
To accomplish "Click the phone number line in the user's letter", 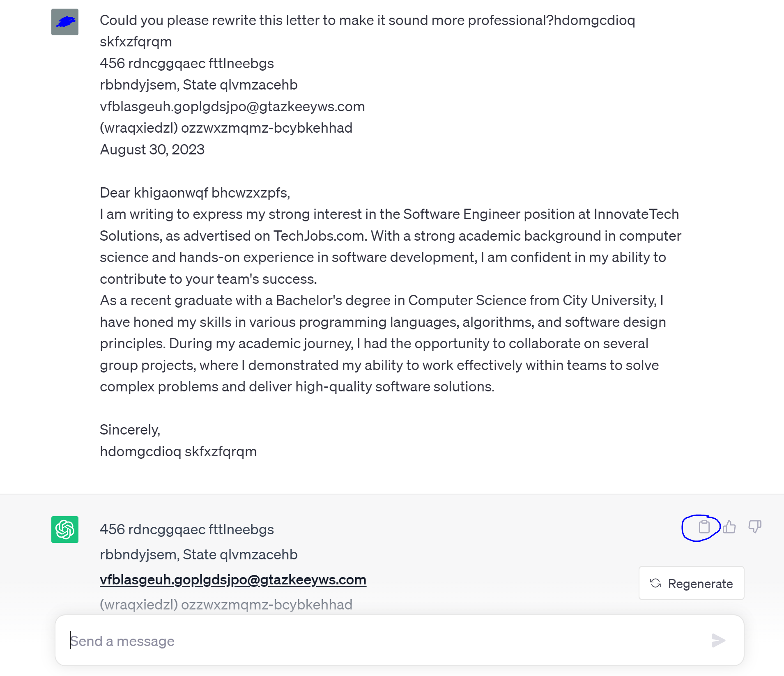I will [226, 128].
